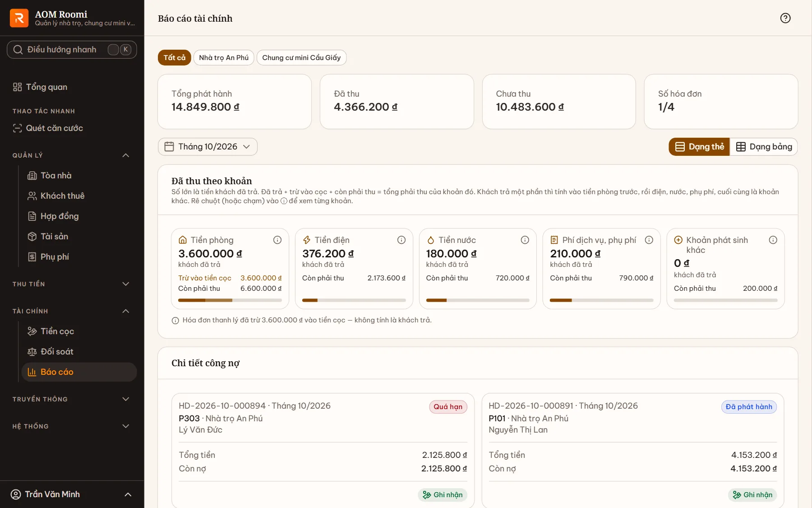Focus the Điều hướng nhanh search field
The image size is (812, 508).
tap(72, 50)
